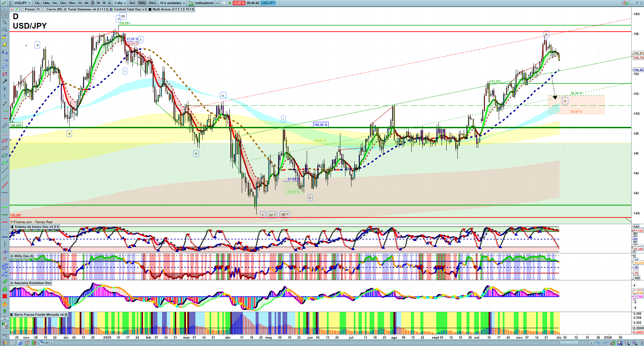Switch to the 1h timeframe
The width and height of the screenshot is (644, 346).
tap(80, 3)
